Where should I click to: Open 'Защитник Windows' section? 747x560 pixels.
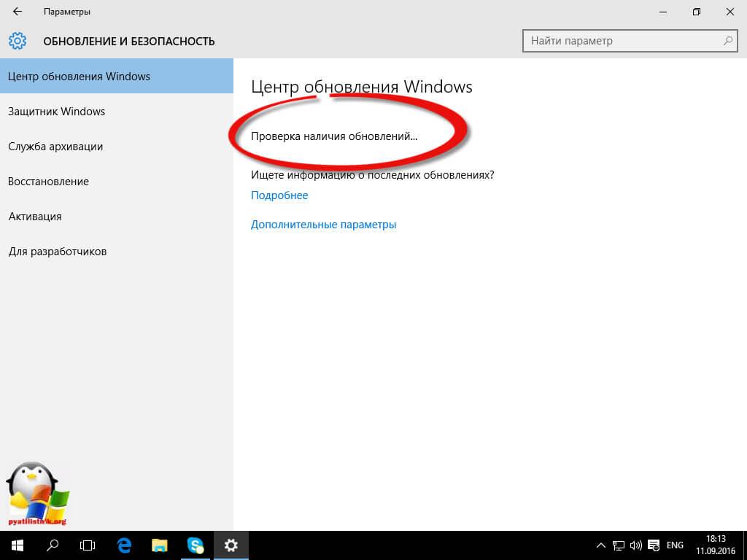tap(117, 112)
